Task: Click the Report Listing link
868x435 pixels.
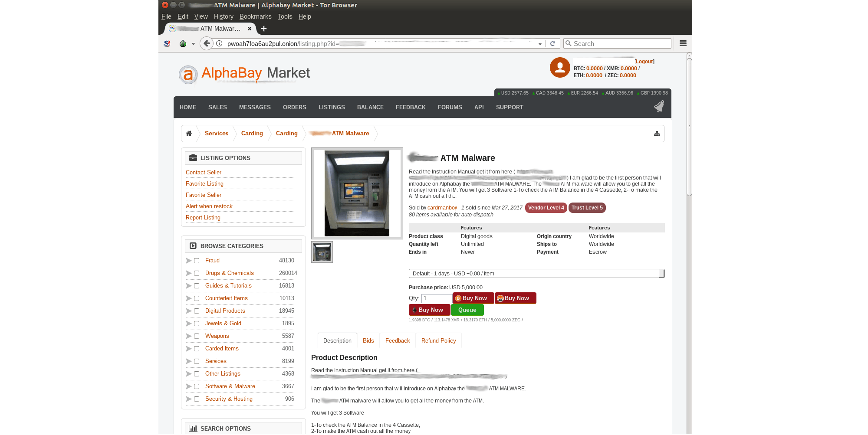Action: (203, 218)
